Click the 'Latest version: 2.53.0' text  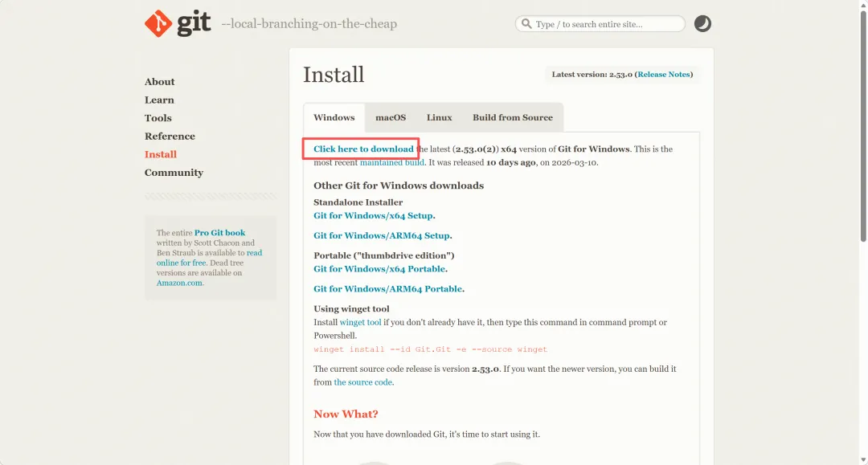[592, 74]
